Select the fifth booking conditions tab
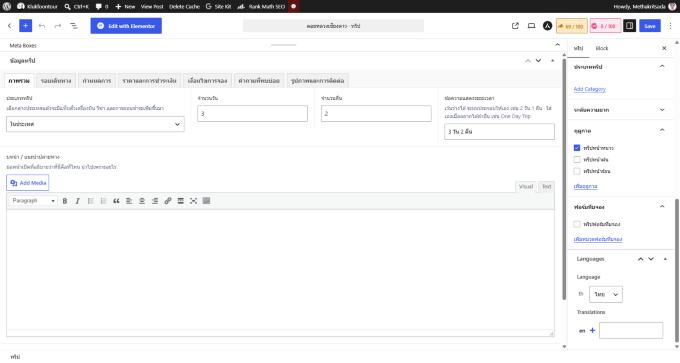 pos(207,81)
